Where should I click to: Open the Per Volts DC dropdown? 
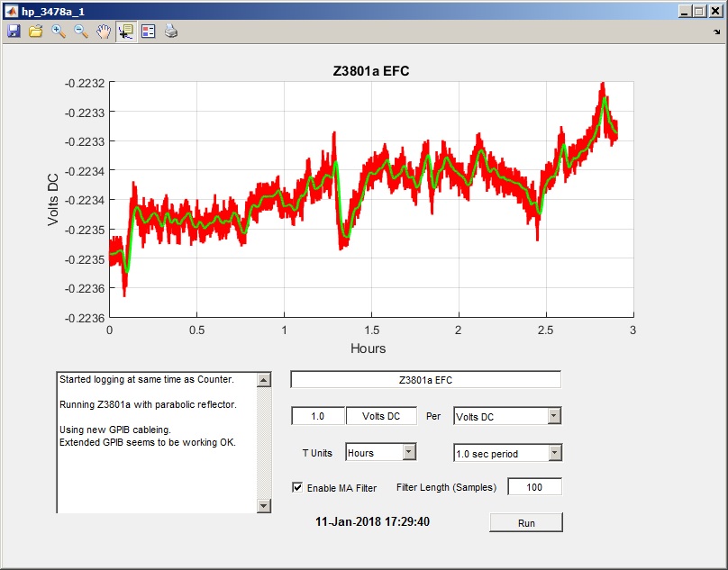(x=507, y=416)
